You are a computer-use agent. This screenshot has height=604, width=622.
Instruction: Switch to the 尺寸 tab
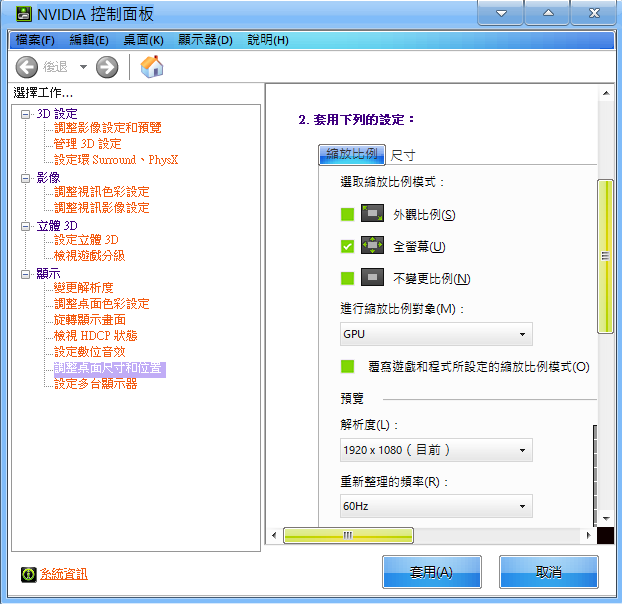tap(403, 155)
